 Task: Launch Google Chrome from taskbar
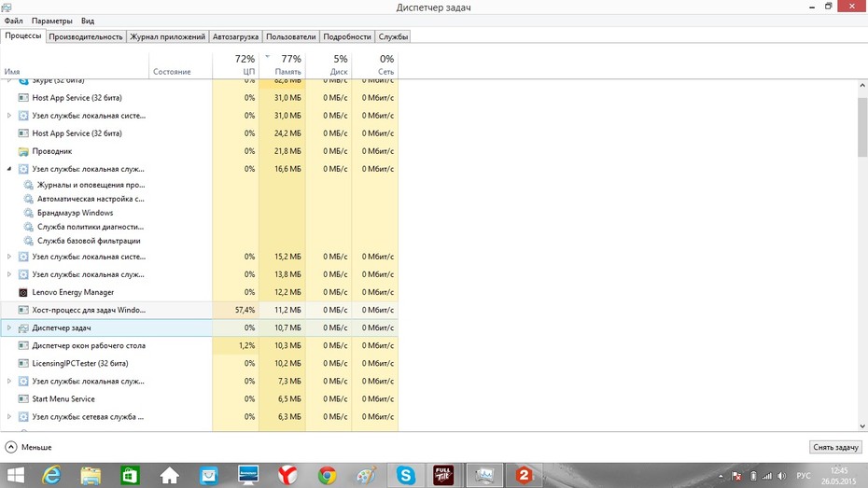[x=327, y=475]
